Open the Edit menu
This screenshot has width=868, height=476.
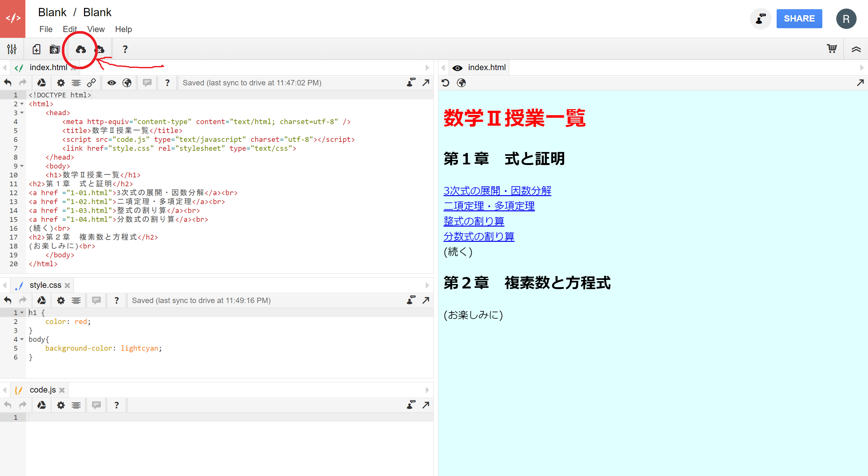(70, 29)
